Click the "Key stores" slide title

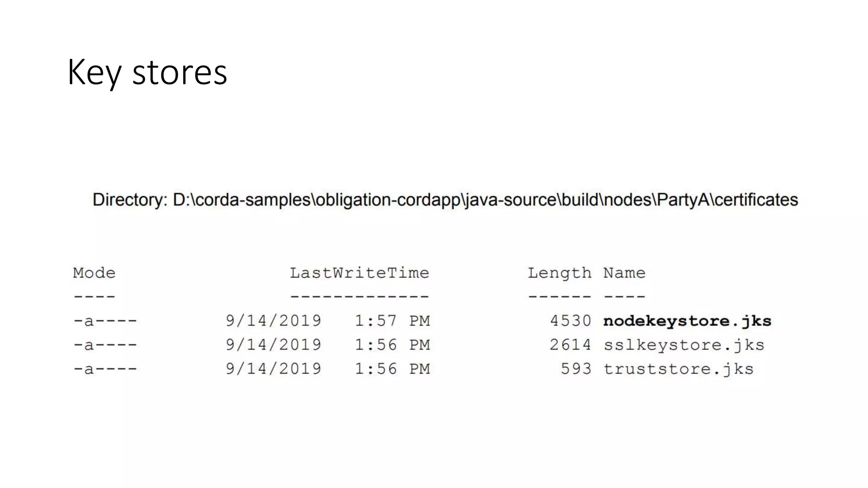click(x=147, y=72)
